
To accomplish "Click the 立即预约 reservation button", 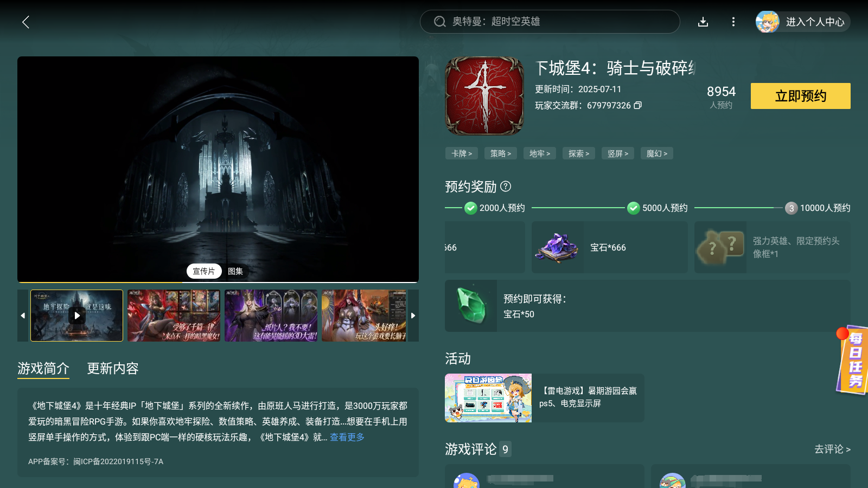I will 800,96.
